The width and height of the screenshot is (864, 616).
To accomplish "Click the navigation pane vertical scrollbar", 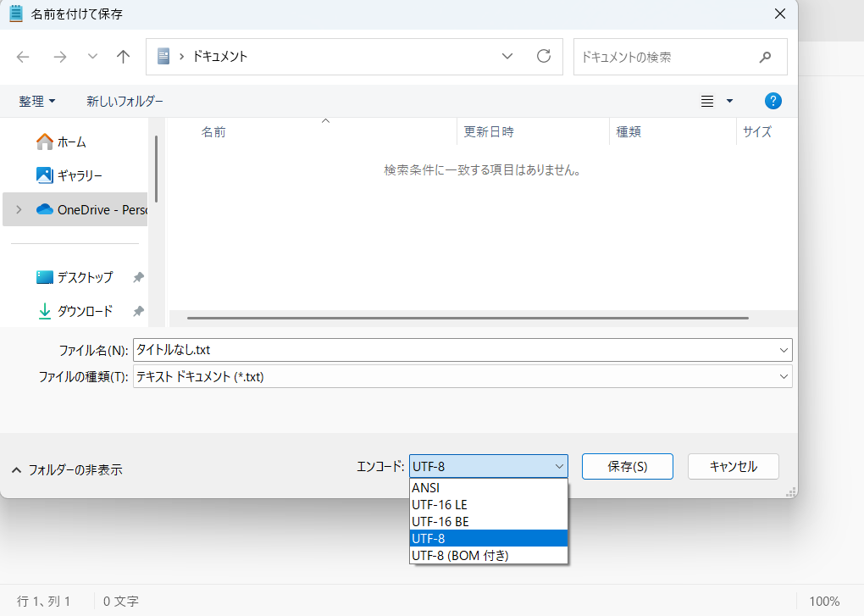I will click(x=157, y=169).
